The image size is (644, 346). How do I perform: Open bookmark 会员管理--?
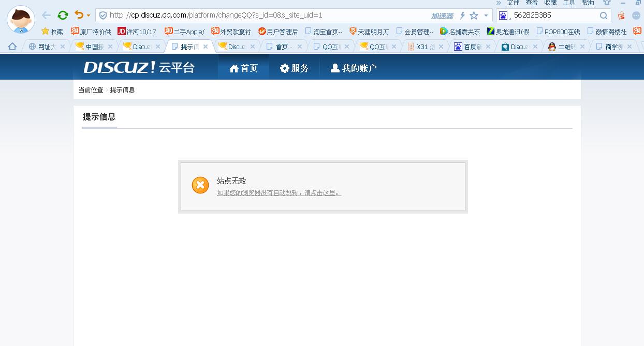pos(415,32)
